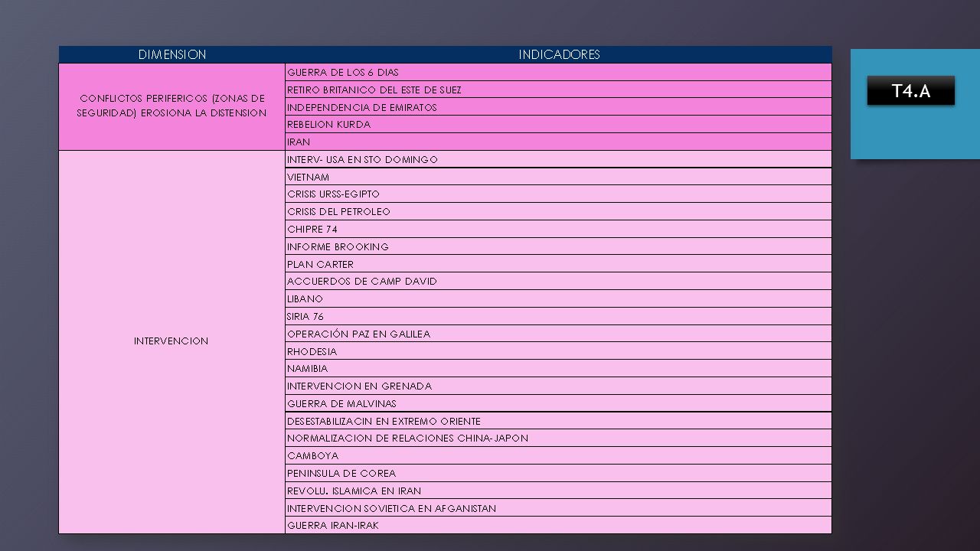Select the GUERRA IRAN-IRAK row
980x551 pixels.
point(558,525)
